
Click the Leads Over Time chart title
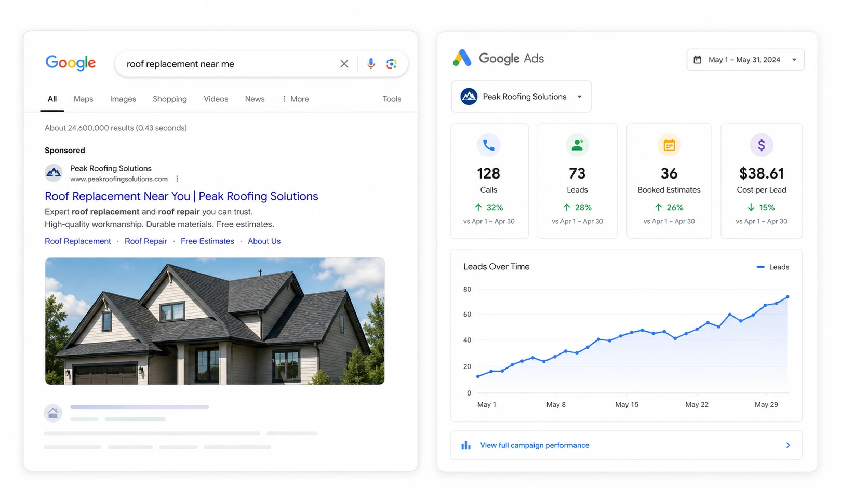[497, 267]
